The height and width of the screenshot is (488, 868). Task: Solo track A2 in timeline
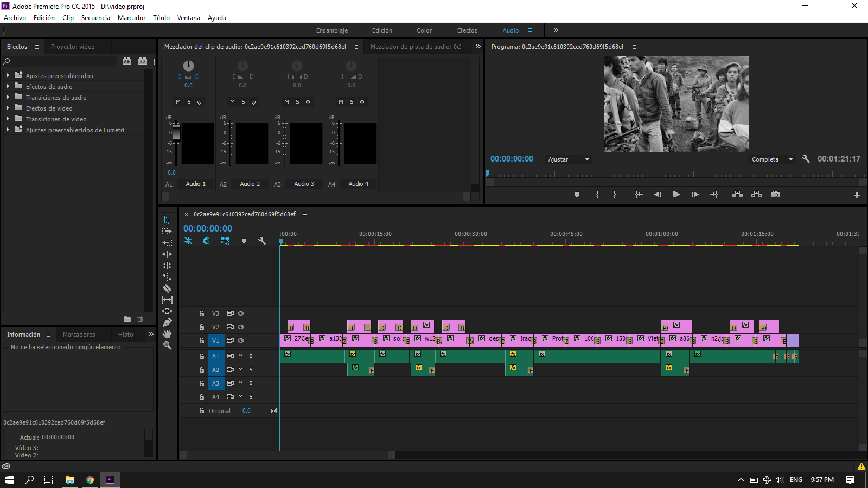251,370
